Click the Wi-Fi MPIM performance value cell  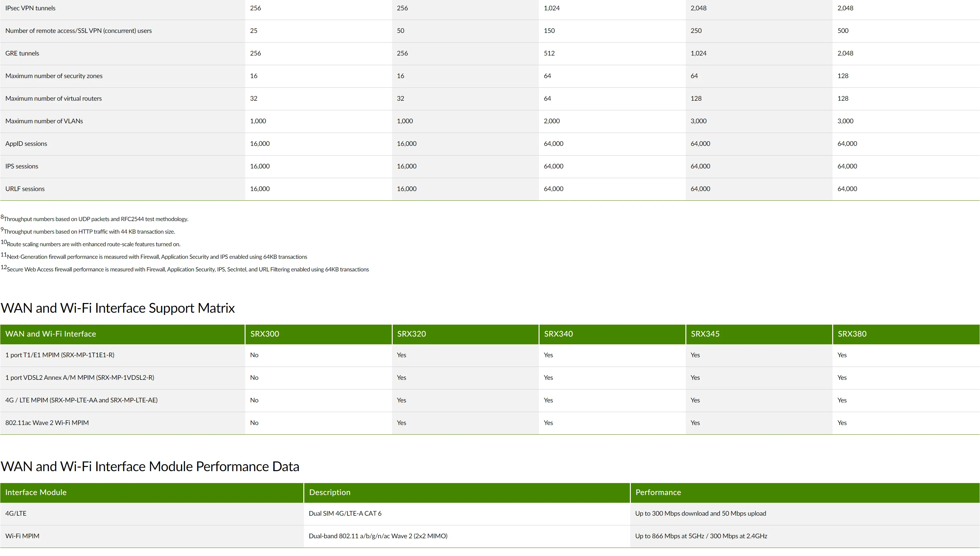coord(701,536)
